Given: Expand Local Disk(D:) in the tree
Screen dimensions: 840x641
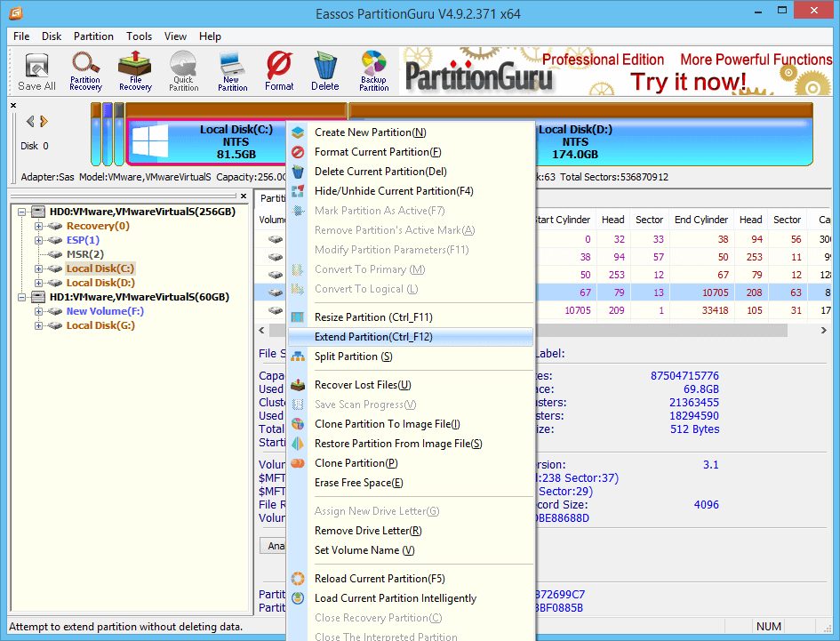Looking at the screenshot, I should (x=38, y=283).
